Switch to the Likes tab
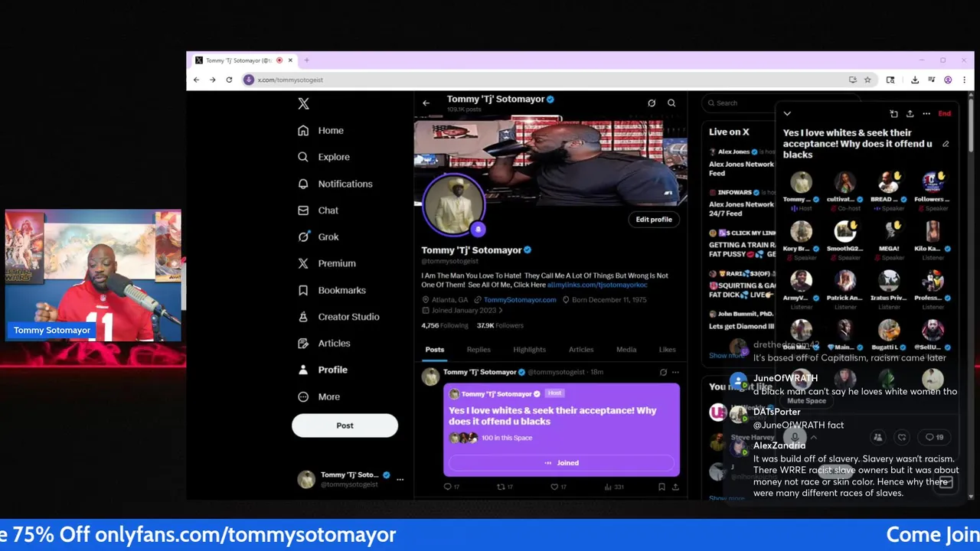This screenshot has width=980, height=551. (x=668, y=350)
